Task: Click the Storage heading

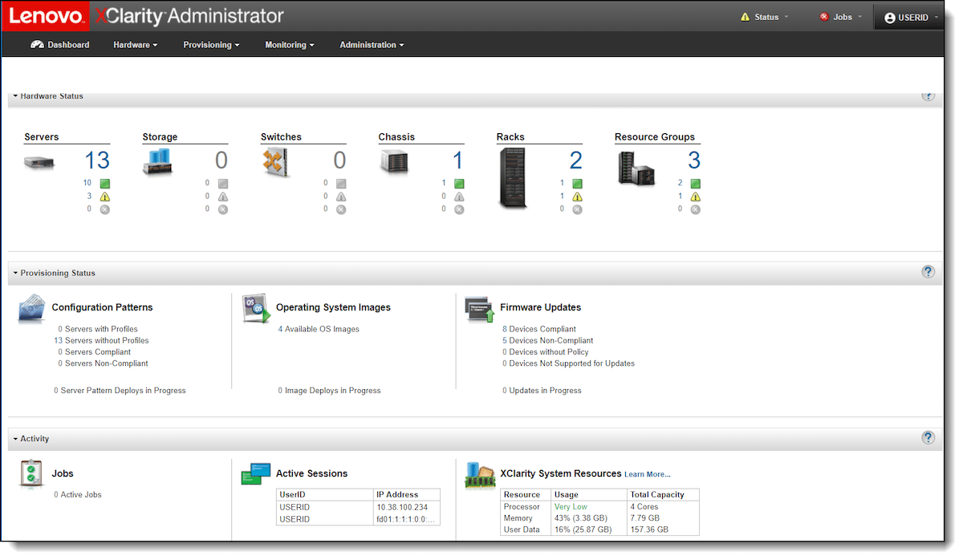Action: pos(160,137)
